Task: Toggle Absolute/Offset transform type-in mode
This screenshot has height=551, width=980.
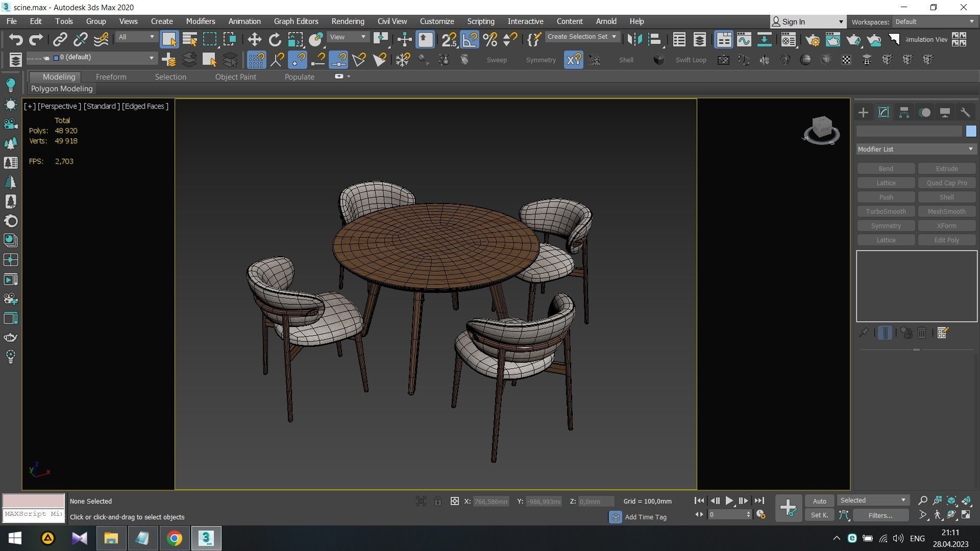Action: 454,502
